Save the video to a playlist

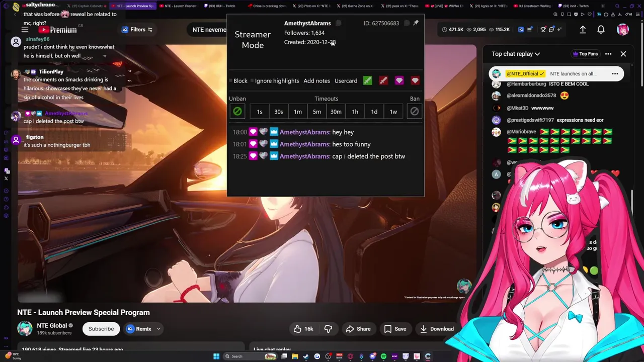coord(395,329)
